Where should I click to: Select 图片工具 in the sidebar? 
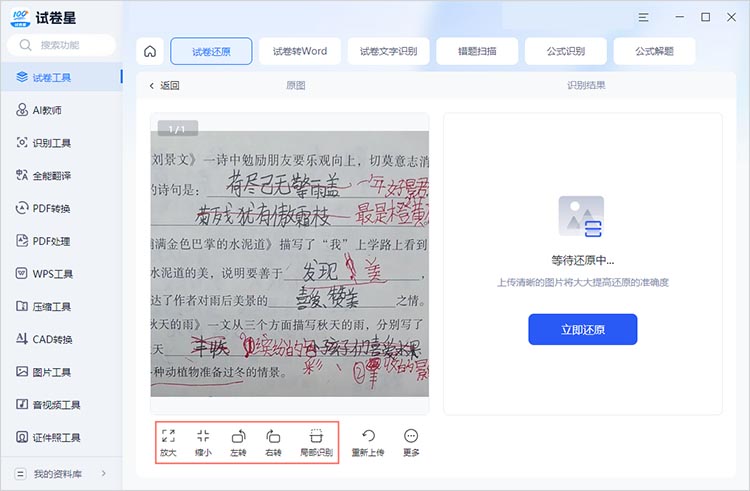click(61, 371)
